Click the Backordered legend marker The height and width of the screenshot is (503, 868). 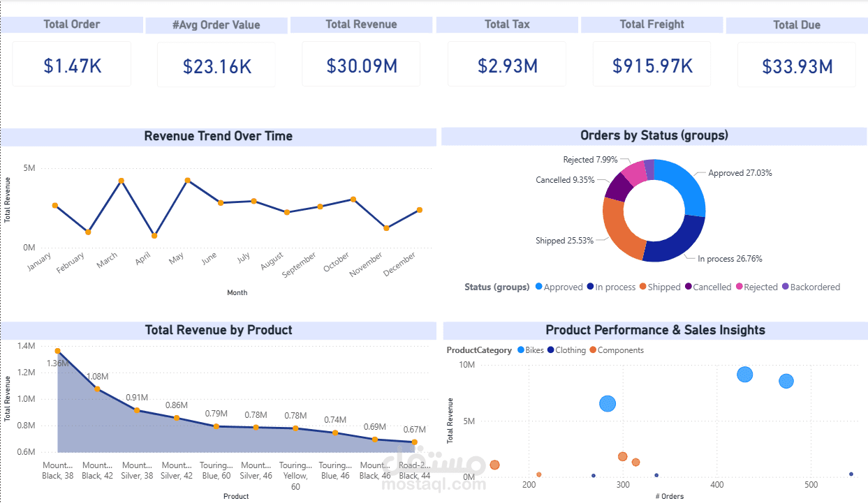(x=786, y=287)
